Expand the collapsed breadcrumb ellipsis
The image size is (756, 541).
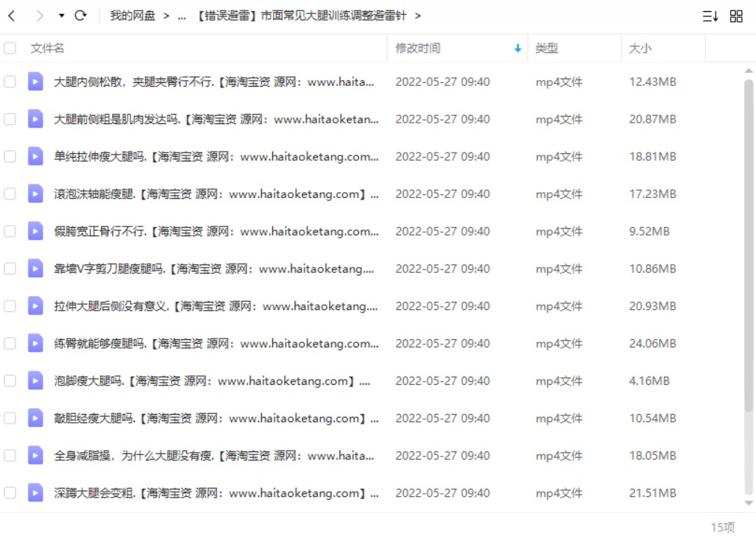click(182, 16)
